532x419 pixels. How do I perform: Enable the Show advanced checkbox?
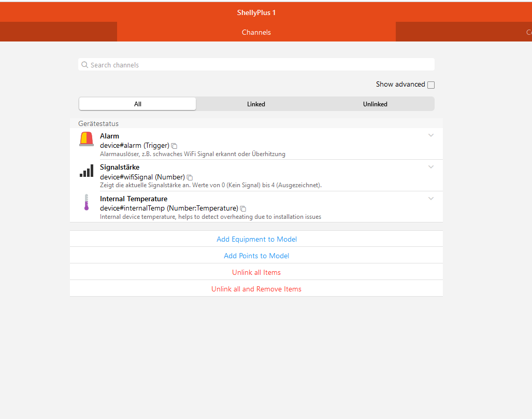click(x=431, y=85)
